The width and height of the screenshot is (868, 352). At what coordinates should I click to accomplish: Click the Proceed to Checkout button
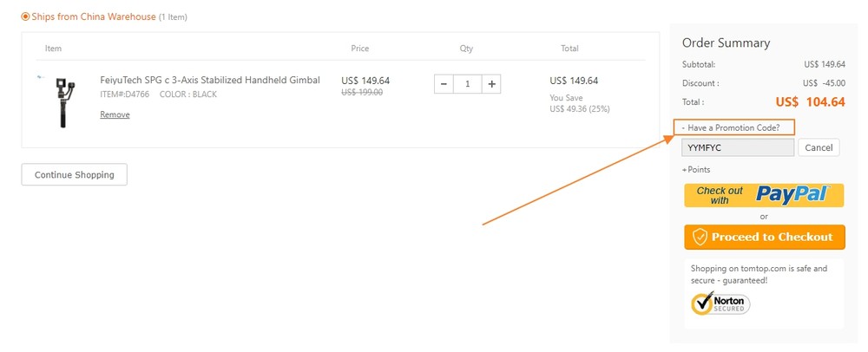765,237
